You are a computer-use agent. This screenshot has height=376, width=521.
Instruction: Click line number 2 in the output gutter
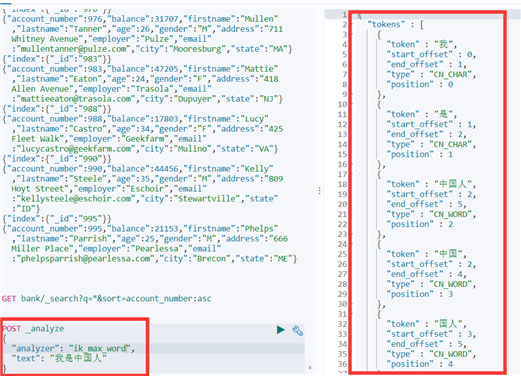click(344, 24)
